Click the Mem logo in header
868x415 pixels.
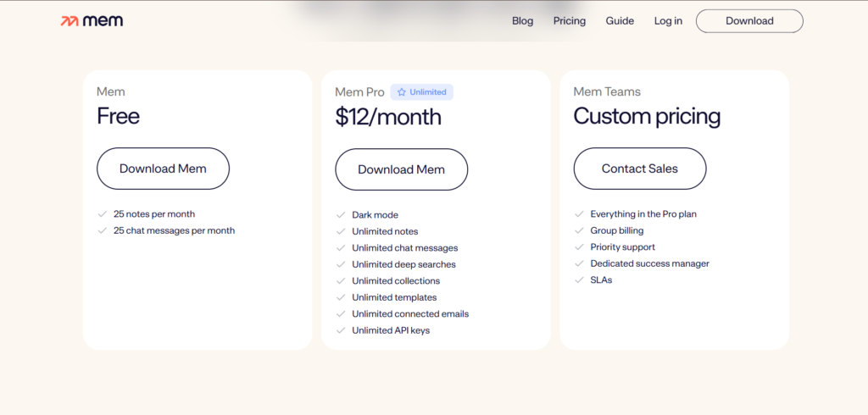point(92,21)
